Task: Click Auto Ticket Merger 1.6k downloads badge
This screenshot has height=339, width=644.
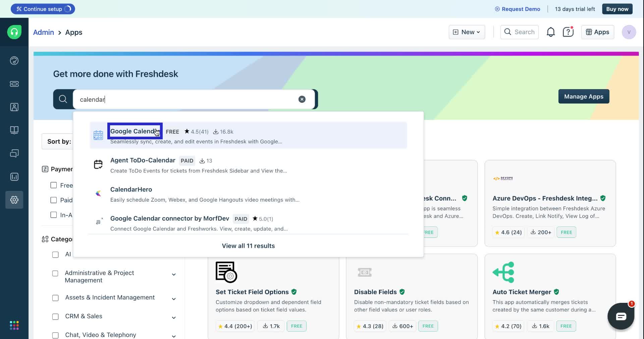Action: point(540,326)
